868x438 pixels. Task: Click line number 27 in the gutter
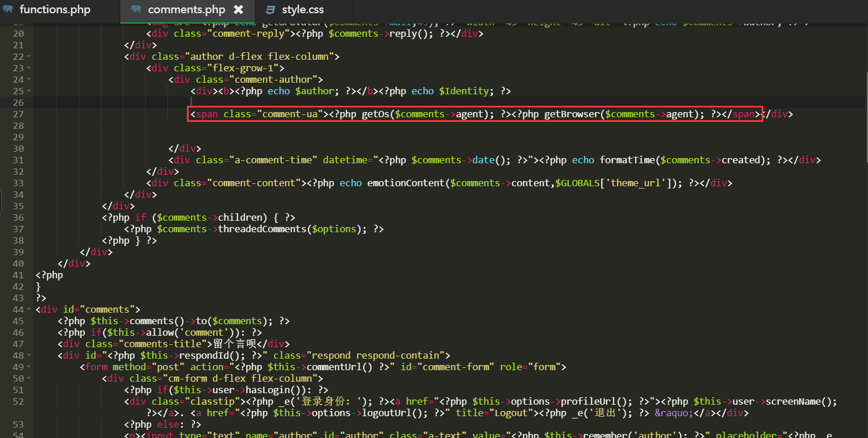[17, 114]
